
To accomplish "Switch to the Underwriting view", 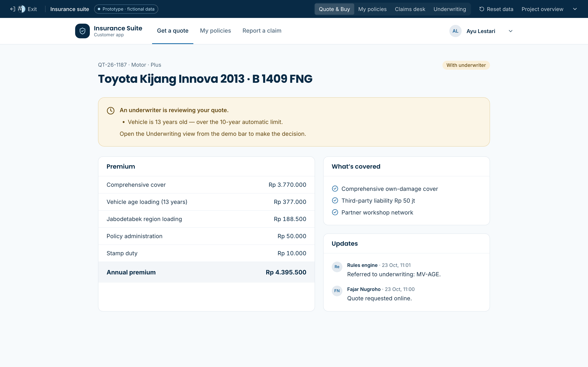I will tap(450, 9).
